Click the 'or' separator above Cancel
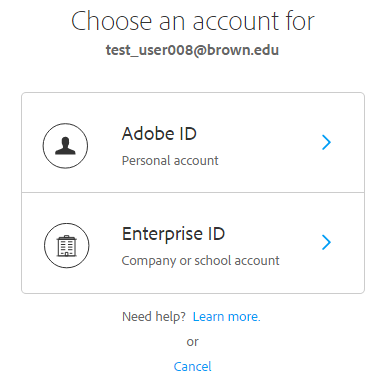The width and height of the screenshot is (382, 392). click(193, 342)
